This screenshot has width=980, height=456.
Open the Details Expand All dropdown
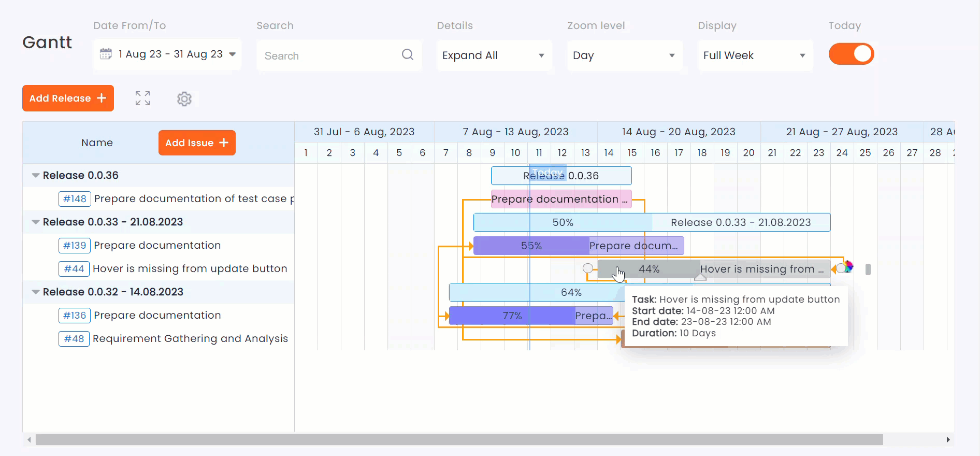pyautogui.click(x=494, y=55)
